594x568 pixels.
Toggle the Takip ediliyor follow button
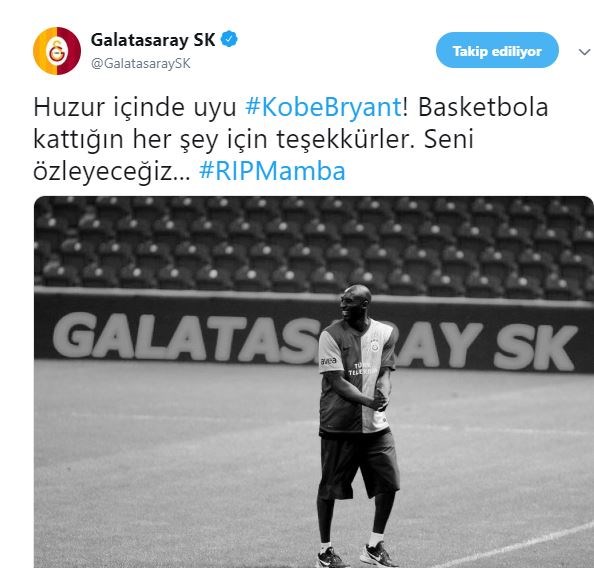(497, 50)
